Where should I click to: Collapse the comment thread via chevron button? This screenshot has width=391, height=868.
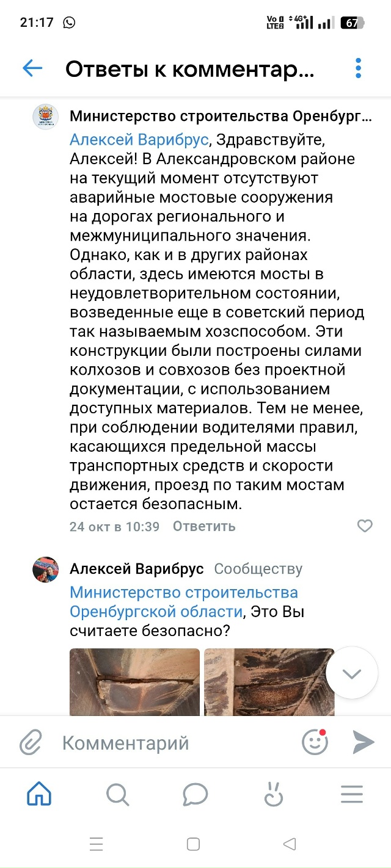click(351, 673)
